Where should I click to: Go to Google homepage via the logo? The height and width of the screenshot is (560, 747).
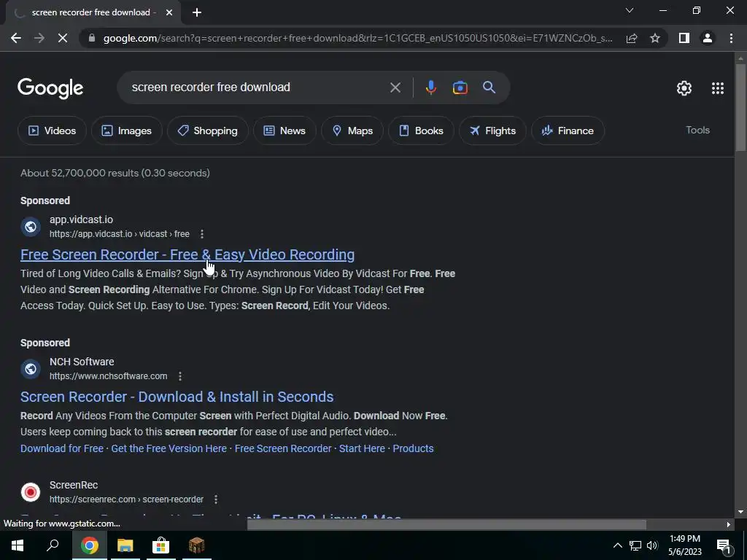[x=50, y=88]
